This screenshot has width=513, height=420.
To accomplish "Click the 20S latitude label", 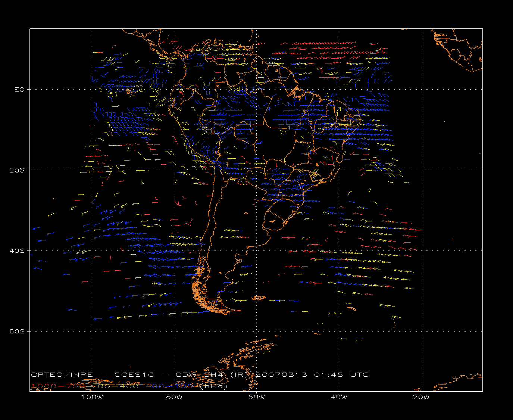I will pyautogui.click(x=17, y=170).
